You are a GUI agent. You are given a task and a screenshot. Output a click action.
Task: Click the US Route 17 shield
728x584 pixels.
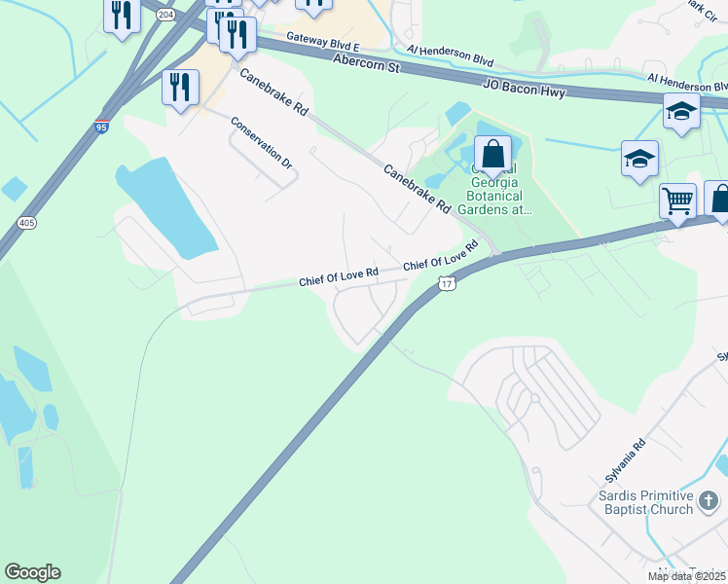pyautogui.click(x=447, y=283)
